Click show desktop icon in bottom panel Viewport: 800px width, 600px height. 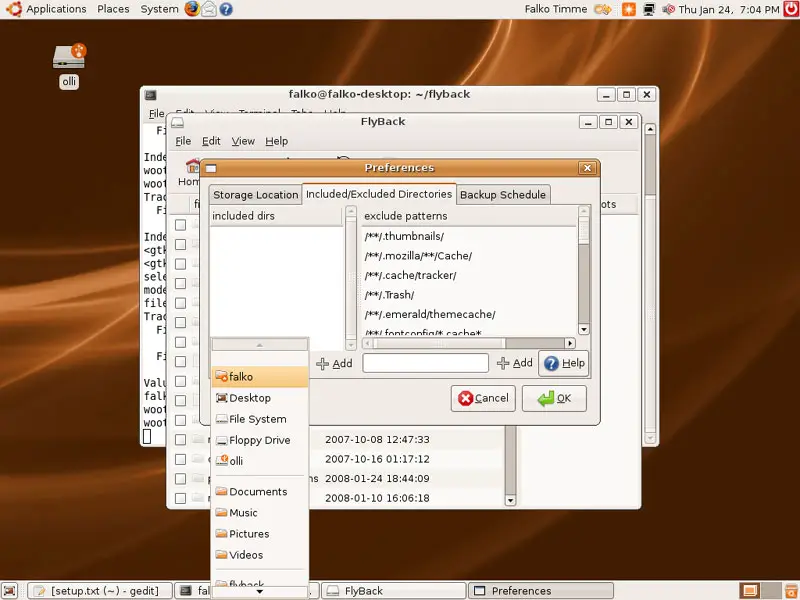pos(10,591)
